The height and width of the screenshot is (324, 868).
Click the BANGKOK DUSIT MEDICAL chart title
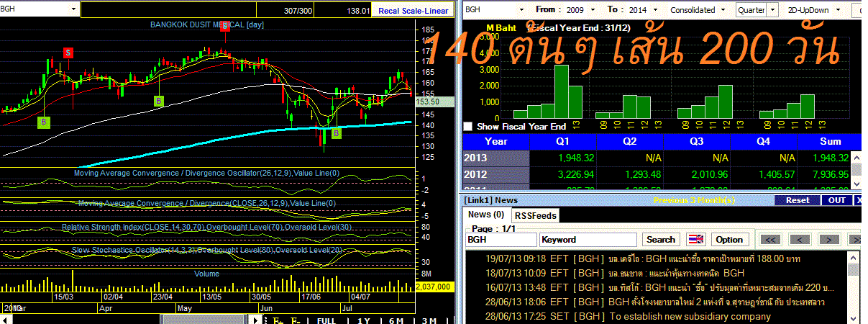pyautogui.click(x=209, y=24)
